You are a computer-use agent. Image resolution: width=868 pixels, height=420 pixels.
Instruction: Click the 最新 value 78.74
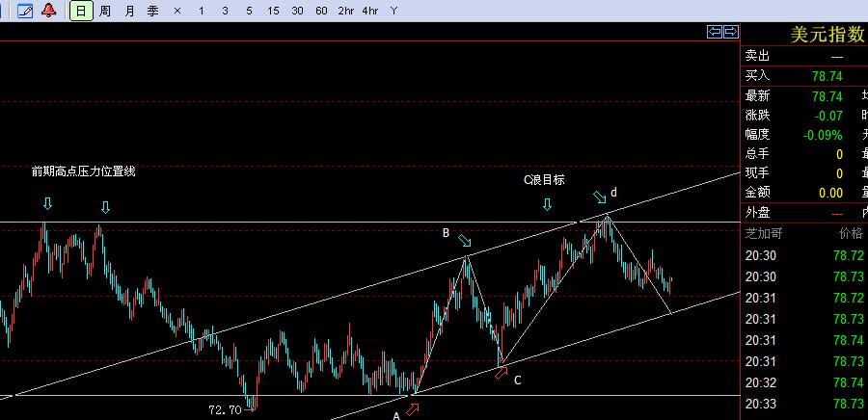coord(827,96)
